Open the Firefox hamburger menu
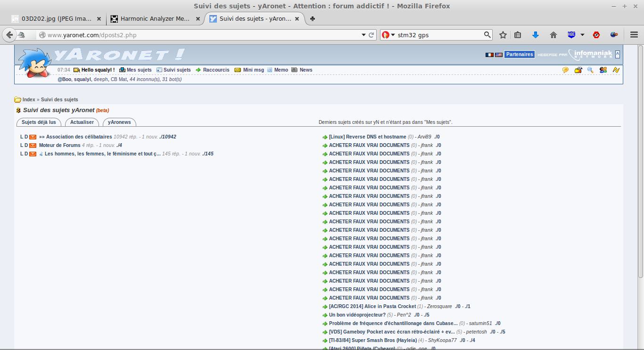 [x=634, y=35]
